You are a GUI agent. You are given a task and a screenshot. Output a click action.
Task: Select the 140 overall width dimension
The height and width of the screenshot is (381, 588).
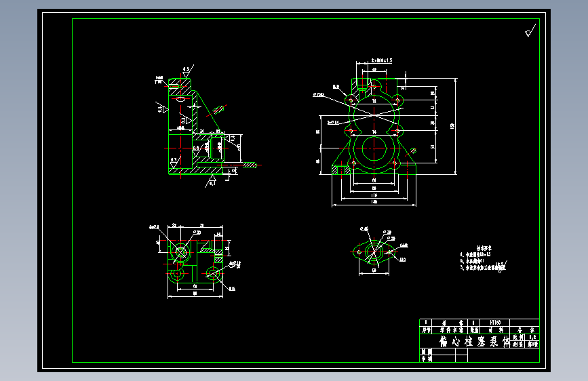tap(374, 202)
